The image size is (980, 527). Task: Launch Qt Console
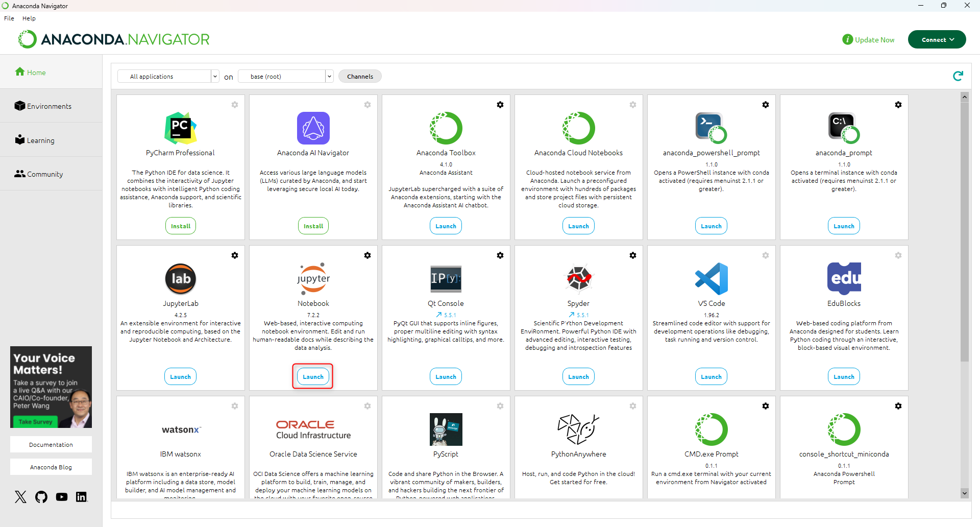tap(446, 376)
